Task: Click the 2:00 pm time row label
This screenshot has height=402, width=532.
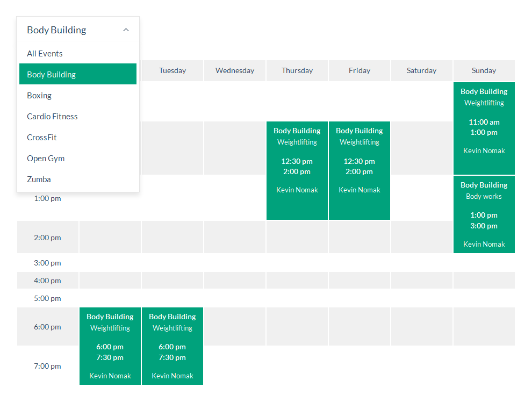Action: 47,238
